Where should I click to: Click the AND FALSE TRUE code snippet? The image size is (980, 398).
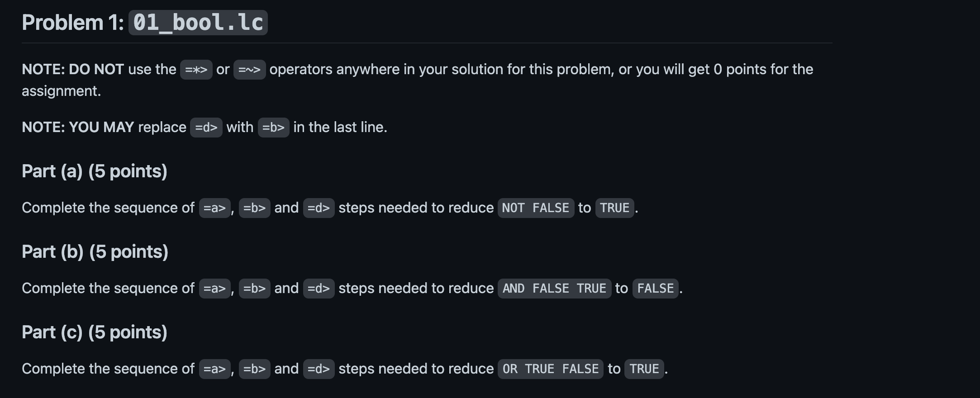click(554, 289)
